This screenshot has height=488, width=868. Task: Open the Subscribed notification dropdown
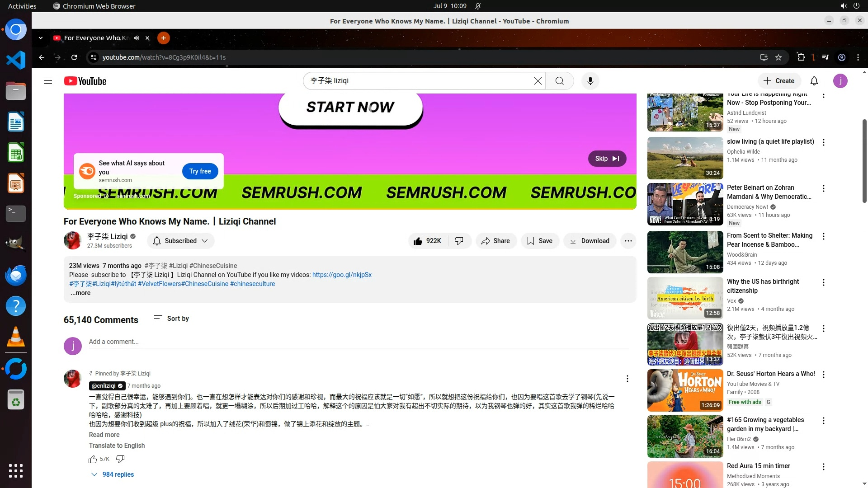(x=180, y=241)
